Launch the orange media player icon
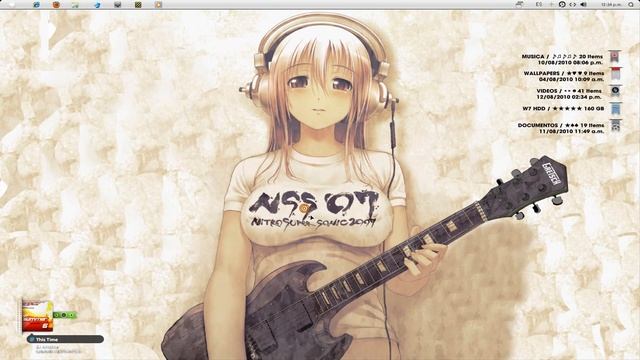 158,4
